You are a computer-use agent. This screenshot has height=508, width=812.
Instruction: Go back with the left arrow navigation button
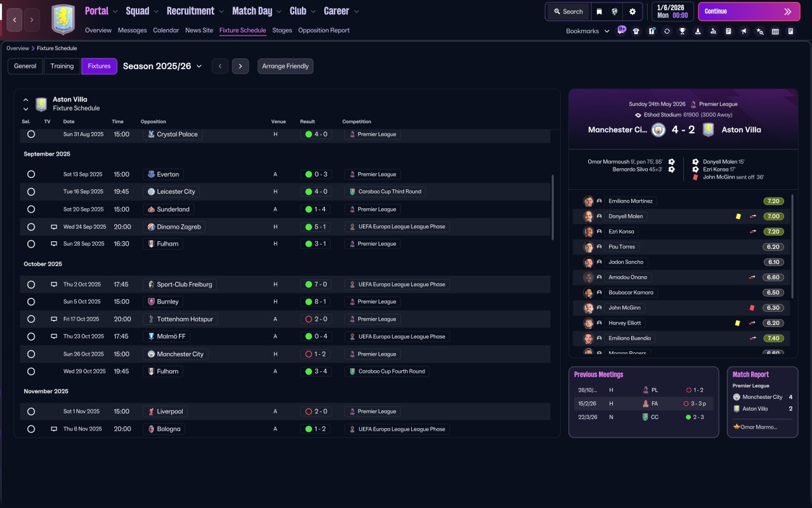[15, 20]
